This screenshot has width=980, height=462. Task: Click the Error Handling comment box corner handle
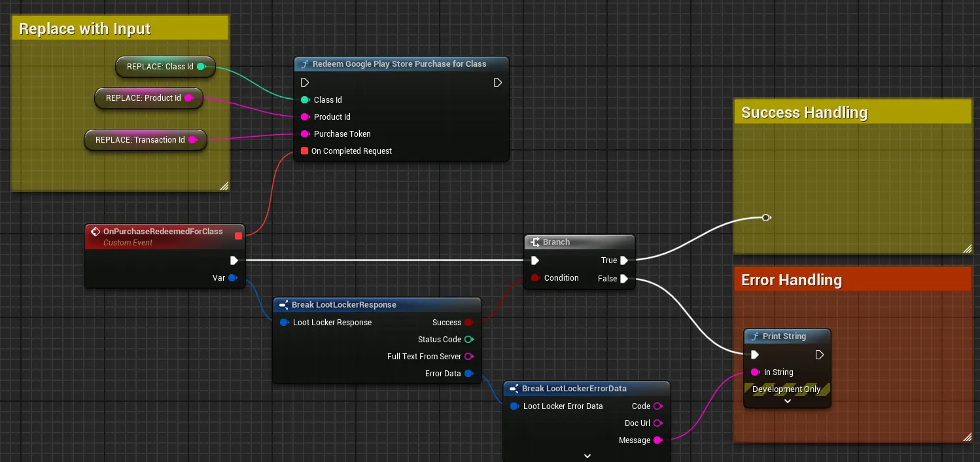click(x=967, y=436)
